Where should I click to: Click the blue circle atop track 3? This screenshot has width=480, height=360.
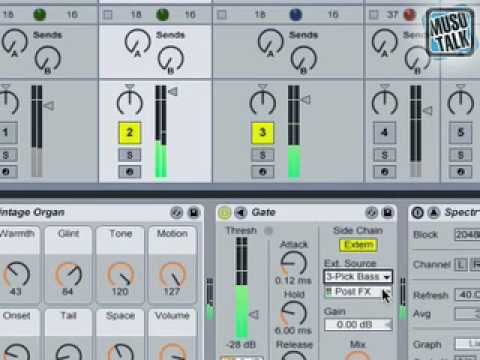point(296,14)
